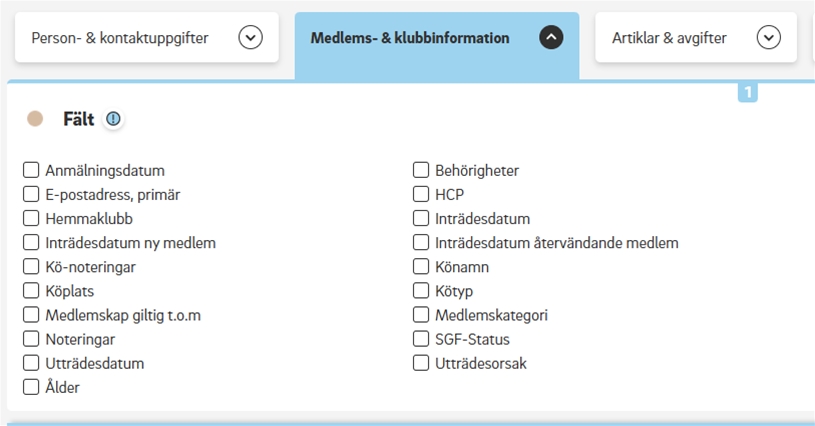Enable E-postadress, primär field
This screenshot has height=426, width=815.
(x=31, y=195)
